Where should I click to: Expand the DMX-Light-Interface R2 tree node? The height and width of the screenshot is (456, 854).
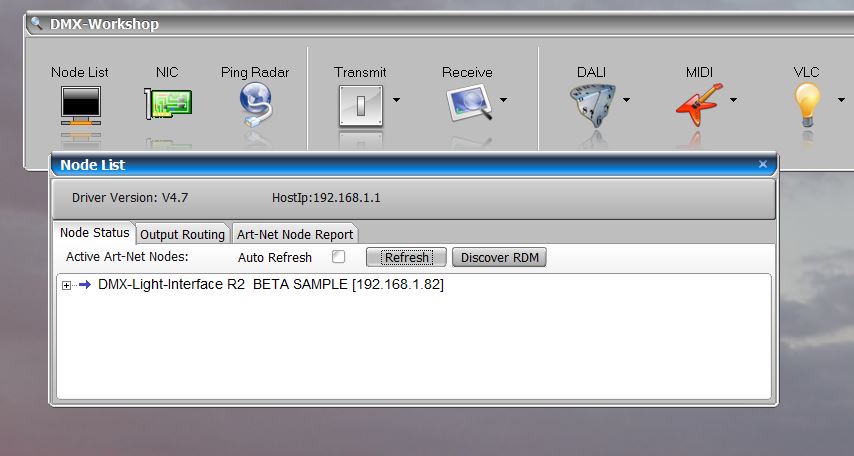(x=67, y=286)
